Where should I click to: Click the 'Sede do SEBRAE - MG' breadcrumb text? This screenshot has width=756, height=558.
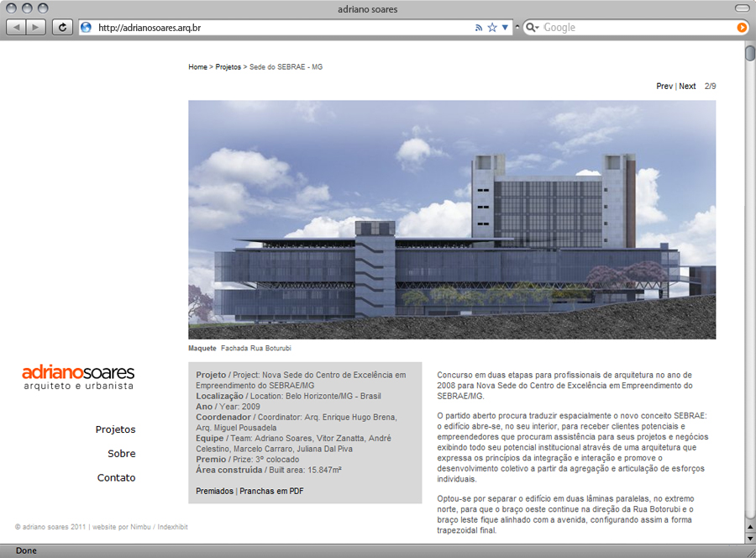[x=286, y=67]
